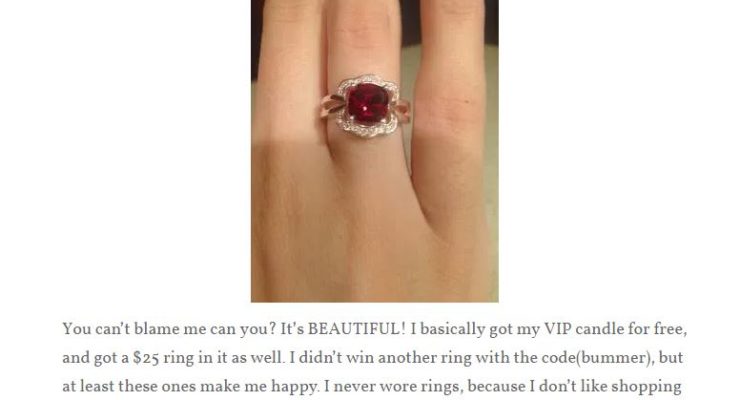
Task: Open the ring photo on the hand
Action: coord(375,151)
